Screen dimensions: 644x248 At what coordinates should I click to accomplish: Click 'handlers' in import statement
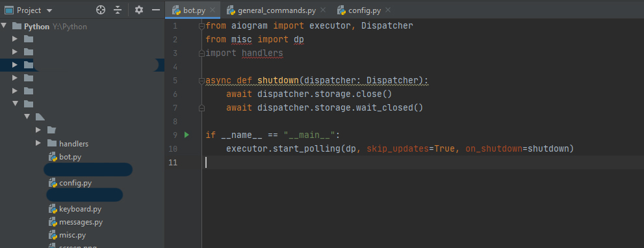coord(263,53)
